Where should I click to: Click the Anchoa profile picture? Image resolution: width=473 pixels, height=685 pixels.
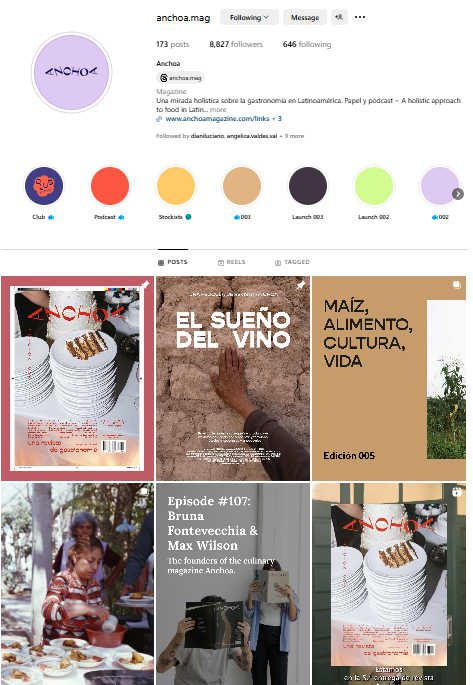(x=72, y=73)
